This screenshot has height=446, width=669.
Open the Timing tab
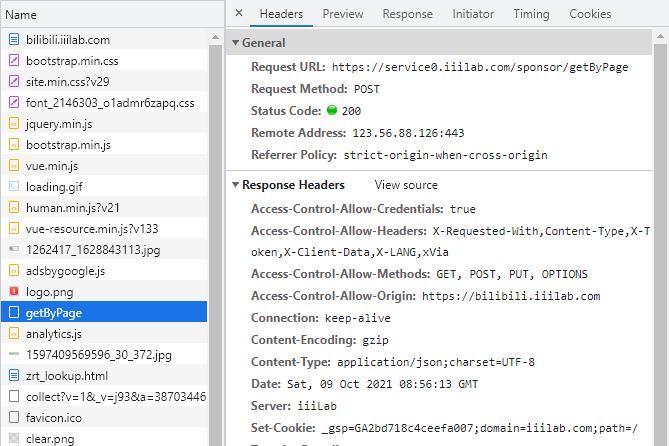point(531,14)
